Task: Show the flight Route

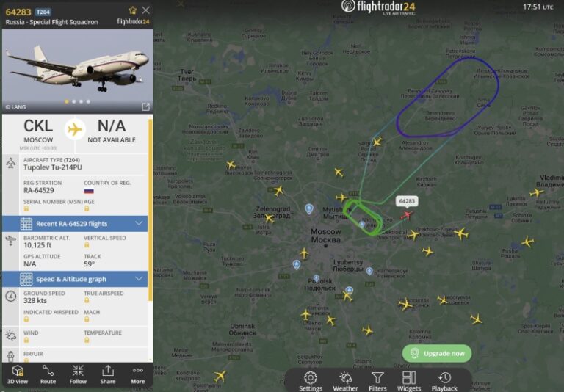Action: (48, 374)
